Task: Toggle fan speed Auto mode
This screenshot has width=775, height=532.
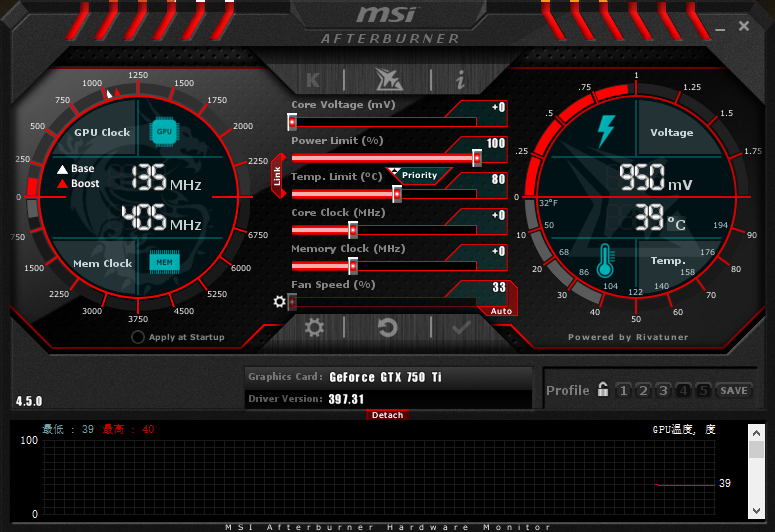Action: pos(501,311)
